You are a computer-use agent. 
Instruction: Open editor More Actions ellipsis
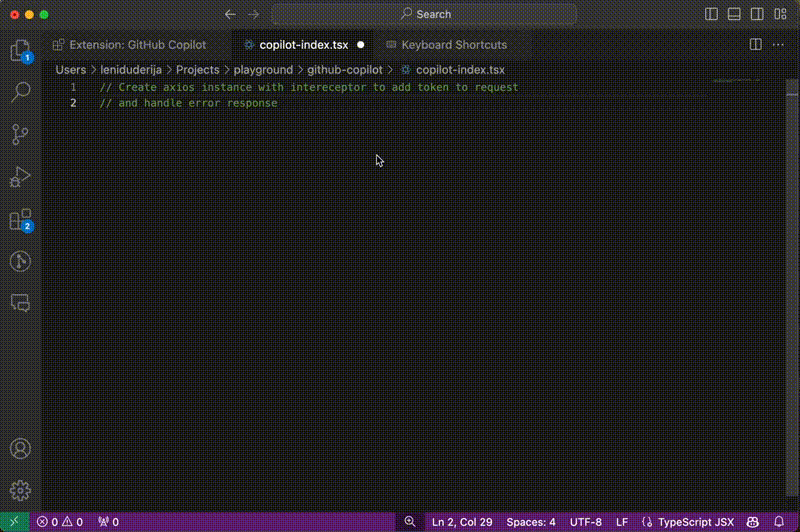coord(778,45)
